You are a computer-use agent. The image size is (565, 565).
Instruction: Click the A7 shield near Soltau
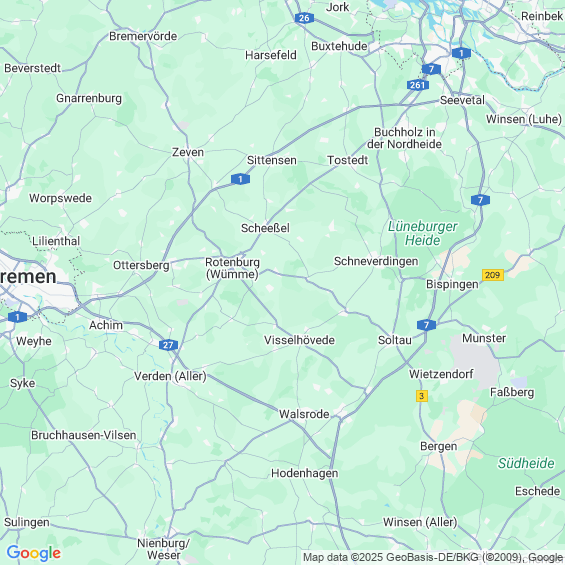coord(427,325)
